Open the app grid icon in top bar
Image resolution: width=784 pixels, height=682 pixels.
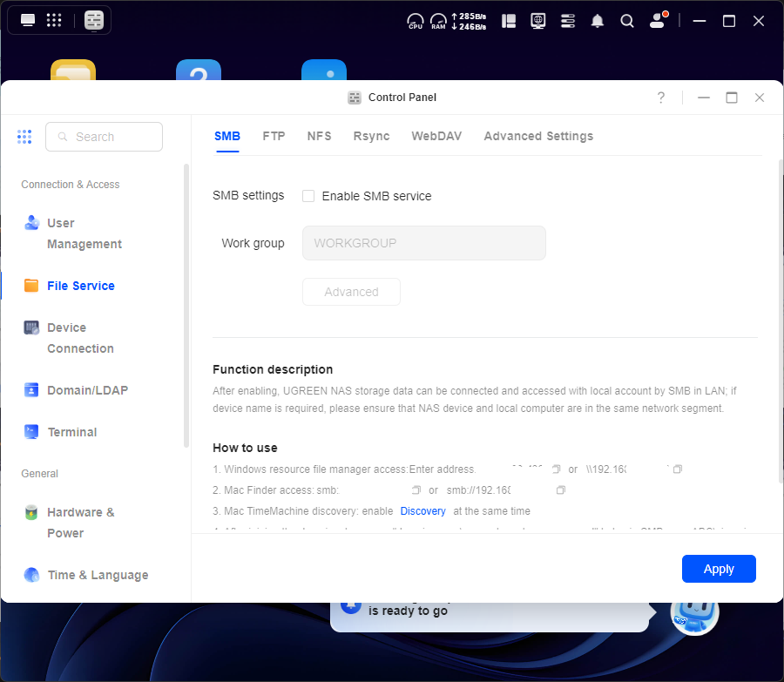[x=54, y=20]
